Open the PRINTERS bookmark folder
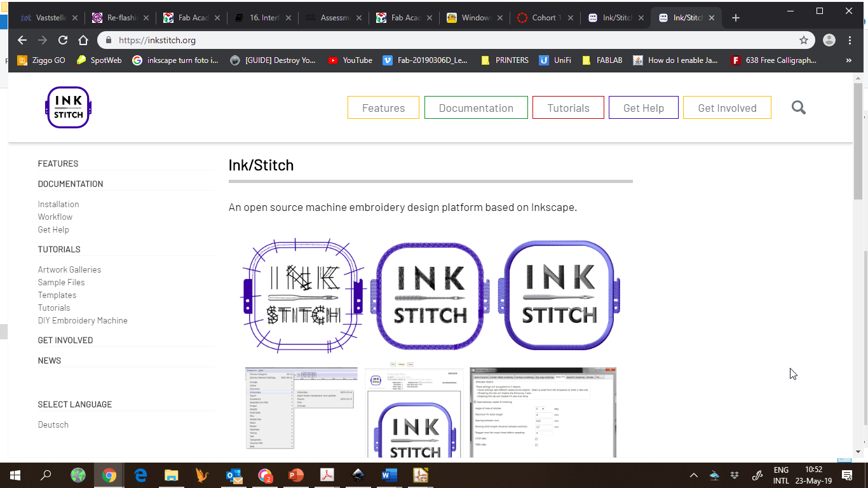Screen dimensions: 868x488 point(505,60)
